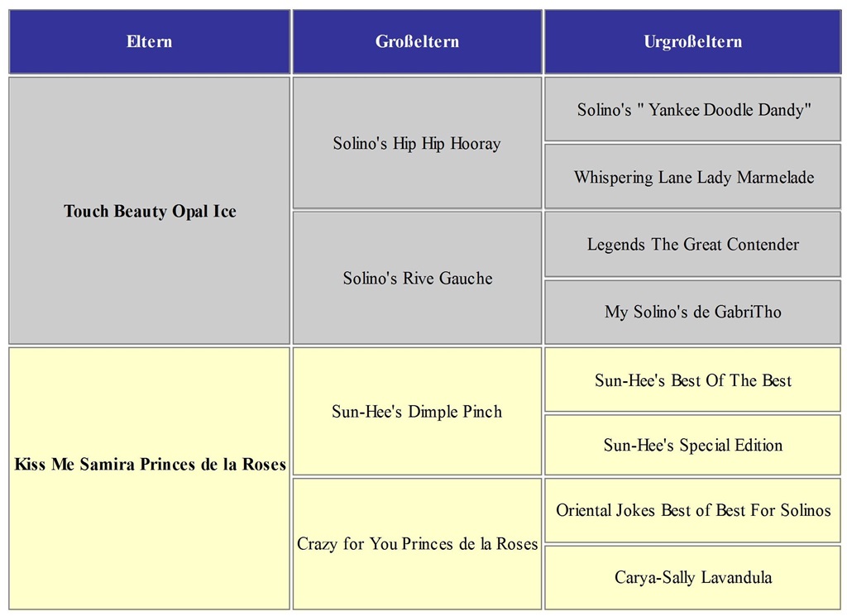Click the gray parent name in bold
This screenshot has height=616, width=847.
point(150,212)
